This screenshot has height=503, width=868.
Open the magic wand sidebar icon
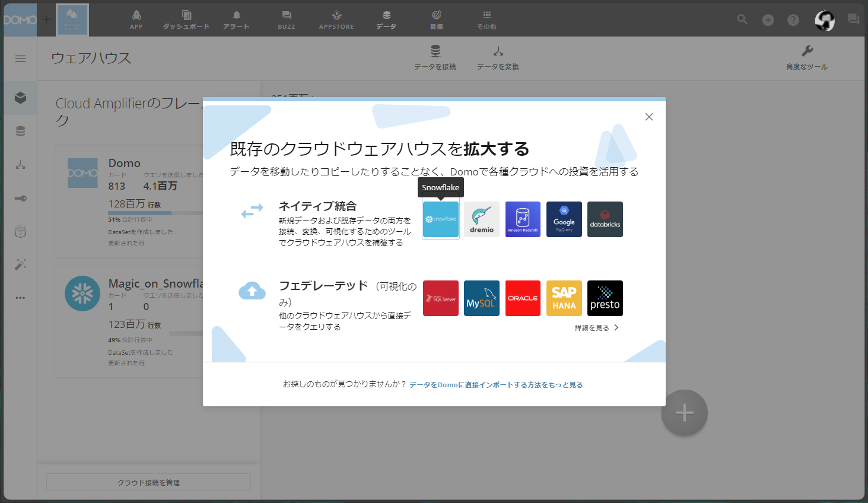(20, 264)
